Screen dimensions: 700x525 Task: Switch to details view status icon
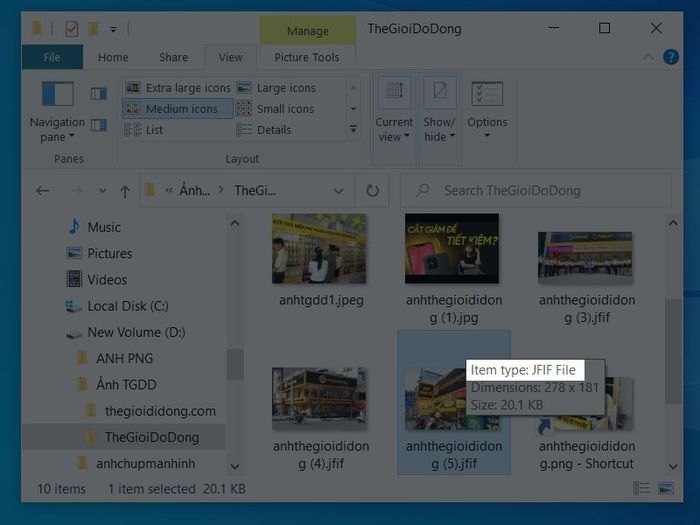642,488
